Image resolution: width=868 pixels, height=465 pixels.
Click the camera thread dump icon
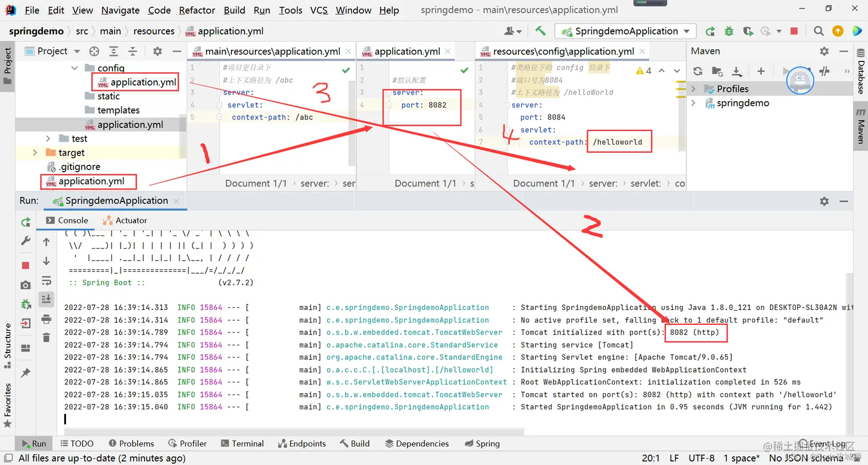pos(25,285)
